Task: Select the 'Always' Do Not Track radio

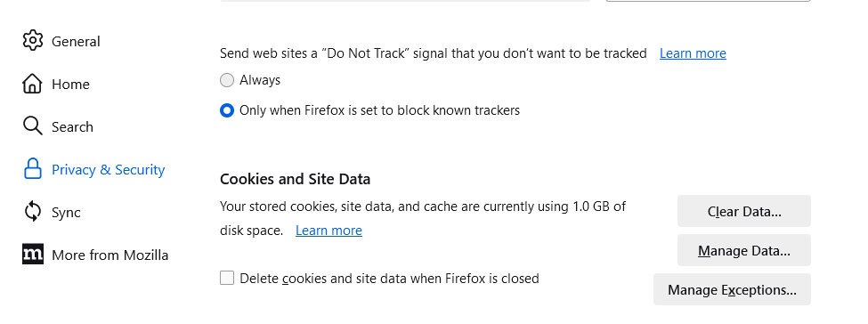Action: (x=227, y=80)
